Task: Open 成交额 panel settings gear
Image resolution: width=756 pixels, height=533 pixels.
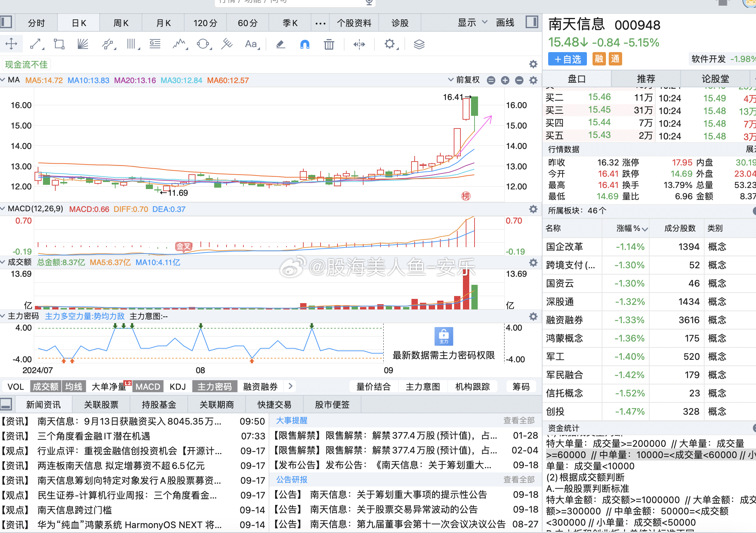Action: coord(533,263)
